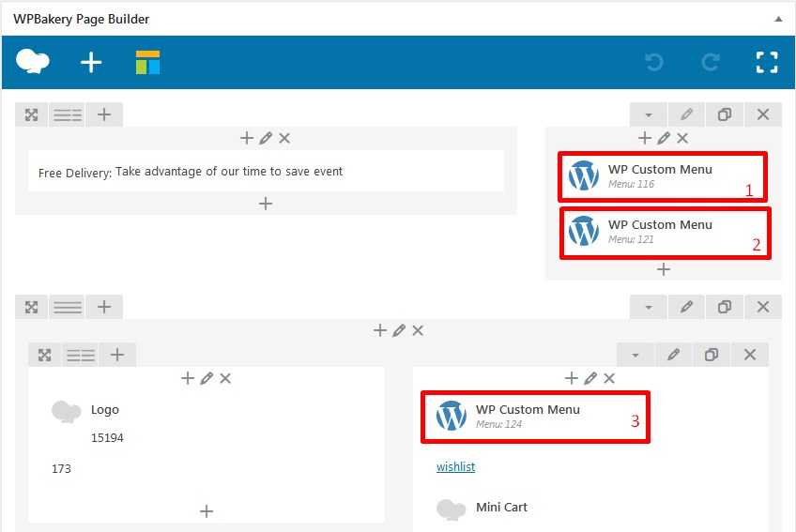Delete the column holding Menu 116

682,138
